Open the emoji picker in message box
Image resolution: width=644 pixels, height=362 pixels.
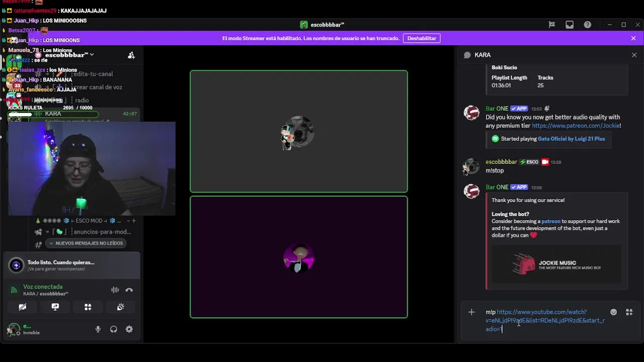pos(613,312)
